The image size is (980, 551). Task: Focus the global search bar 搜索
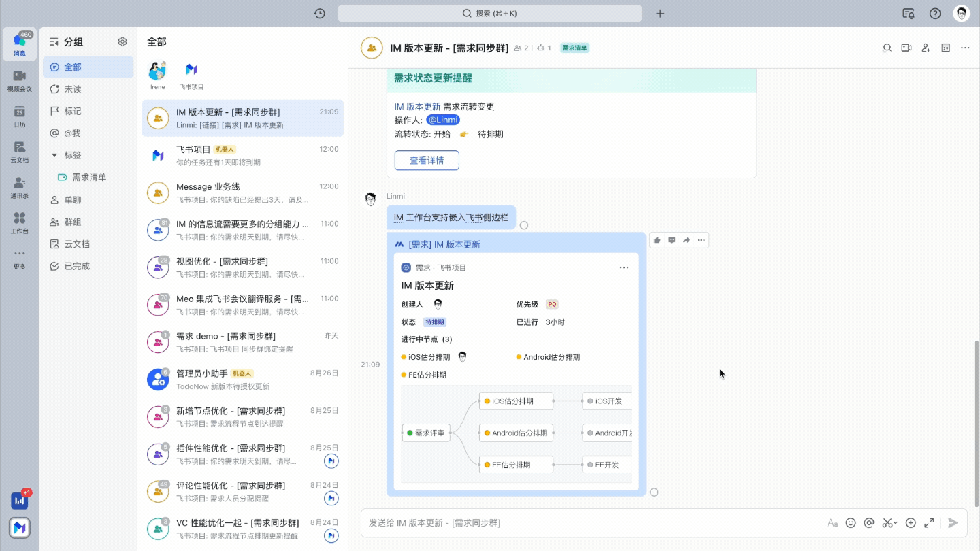tap(490, 14)
